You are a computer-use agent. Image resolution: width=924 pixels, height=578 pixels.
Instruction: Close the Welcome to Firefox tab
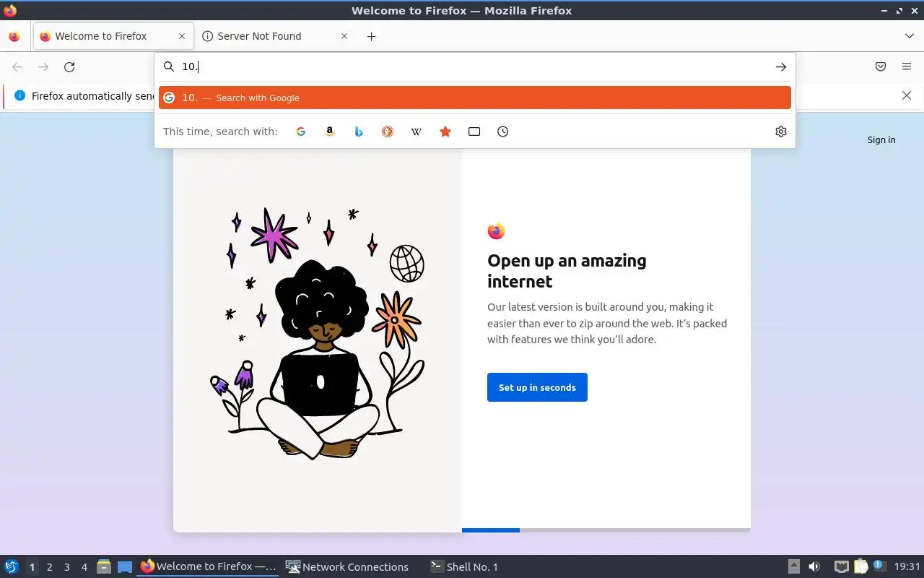point(182,36)
